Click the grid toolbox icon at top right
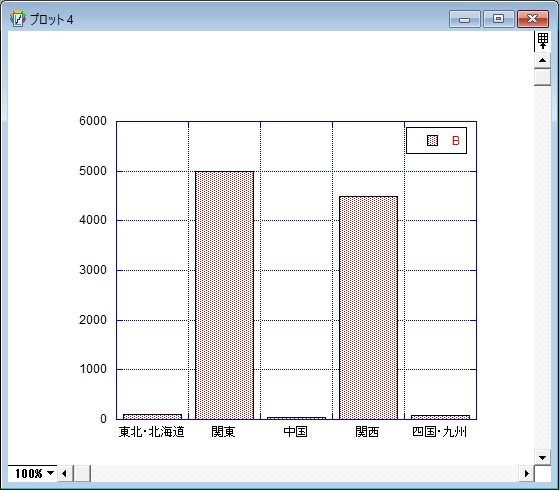The image size is (560, 490). [x=542, y=41]
